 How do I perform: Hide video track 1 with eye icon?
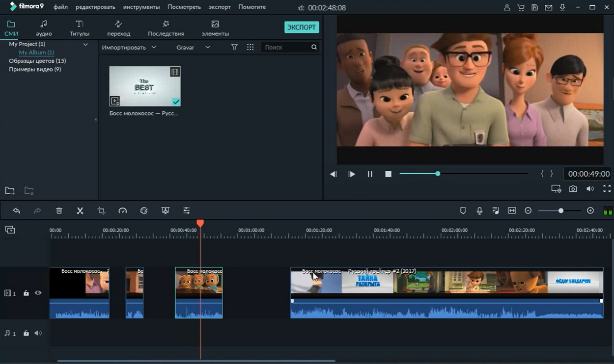(38, 293)
